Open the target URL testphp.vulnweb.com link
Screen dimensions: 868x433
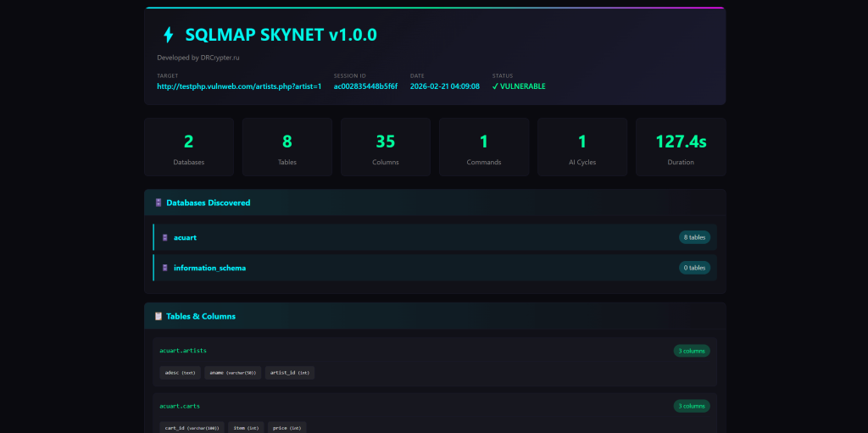point(239,86)
